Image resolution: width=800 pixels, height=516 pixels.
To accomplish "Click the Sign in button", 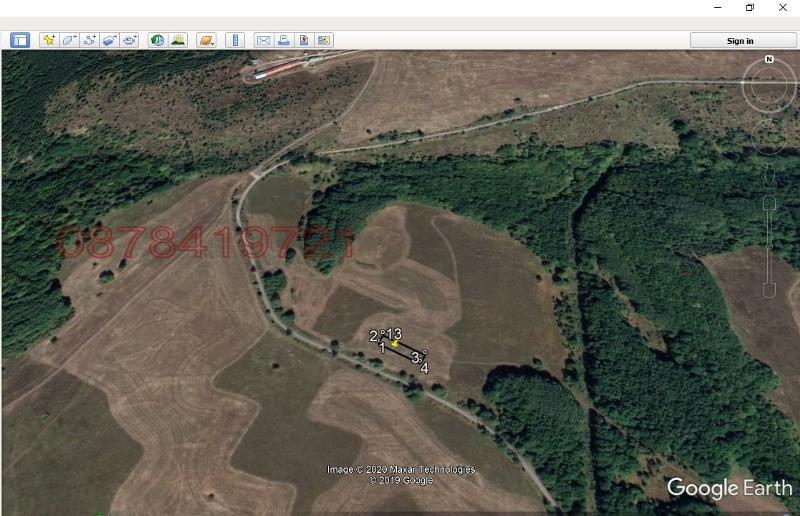I will click(x=740, y=40).
